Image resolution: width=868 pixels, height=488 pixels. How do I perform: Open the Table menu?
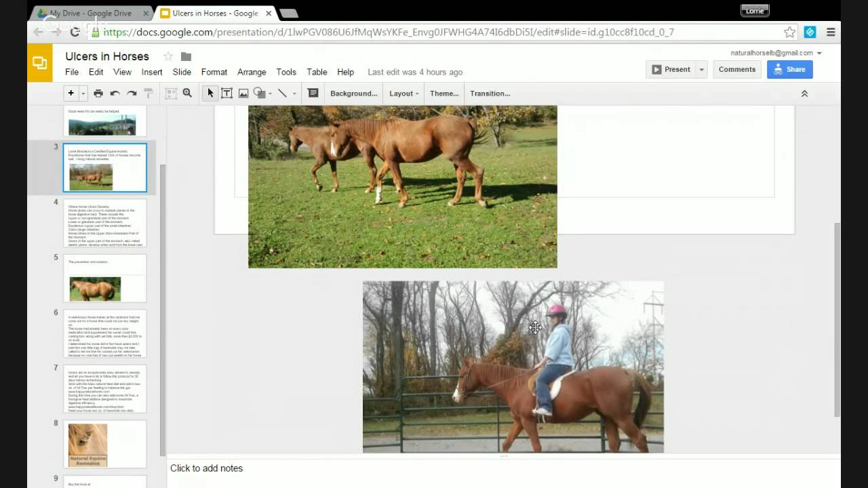[317, 72]
